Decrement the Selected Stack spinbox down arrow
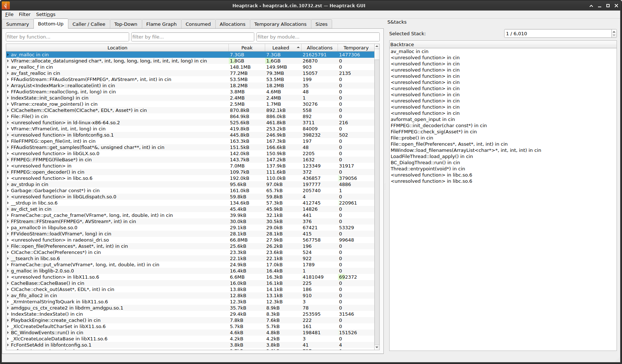The height and width of the screenshot is (364, 622). pos(614,35)
